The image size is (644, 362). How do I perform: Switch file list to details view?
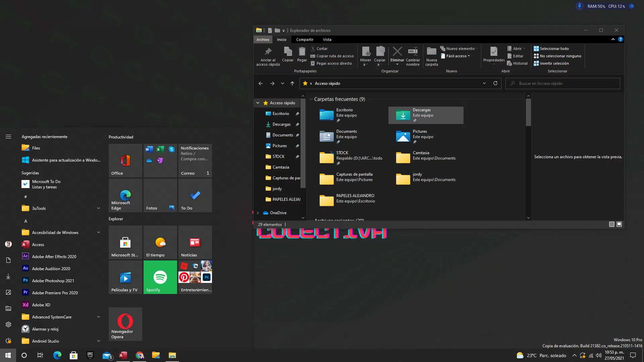(x=612, y=224)
